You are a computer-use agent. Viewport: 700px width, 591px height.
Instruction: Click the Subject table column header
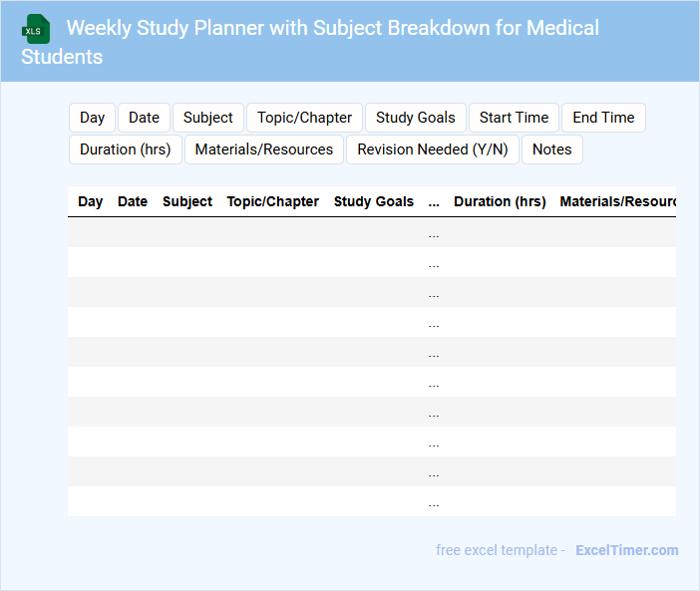pos(187,201)
